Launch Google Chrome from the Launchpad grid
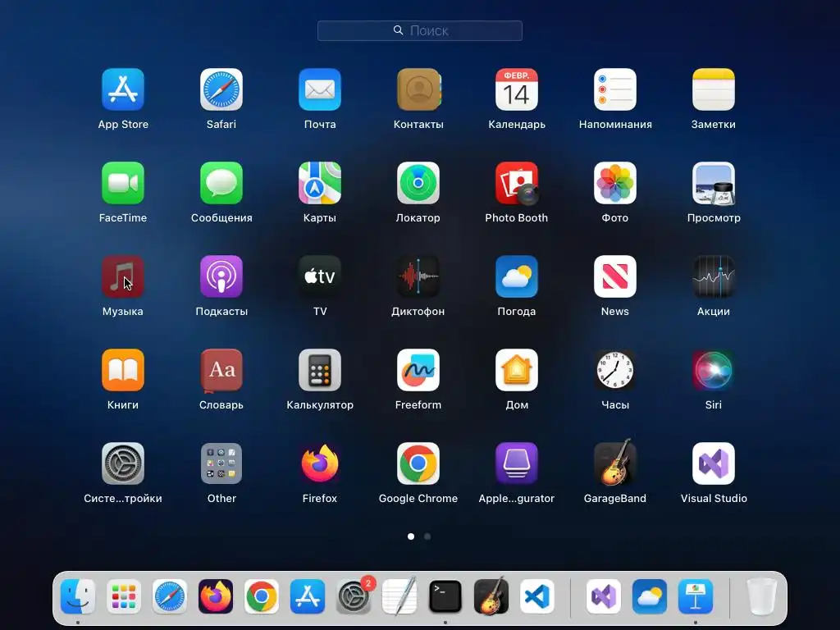 (418, 463)
